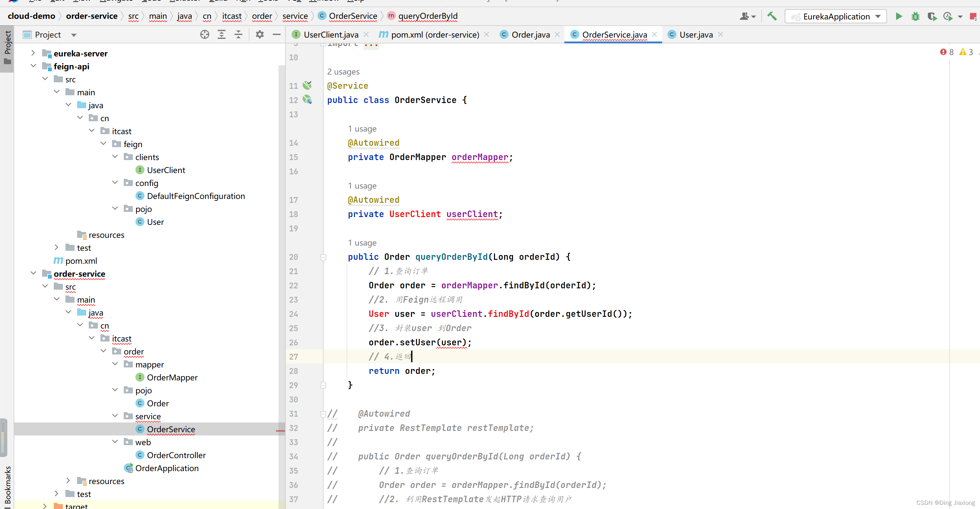Click the error count indicator
Image resolution: width=980 pixels, height=509 pixels.
coord(947,52)
